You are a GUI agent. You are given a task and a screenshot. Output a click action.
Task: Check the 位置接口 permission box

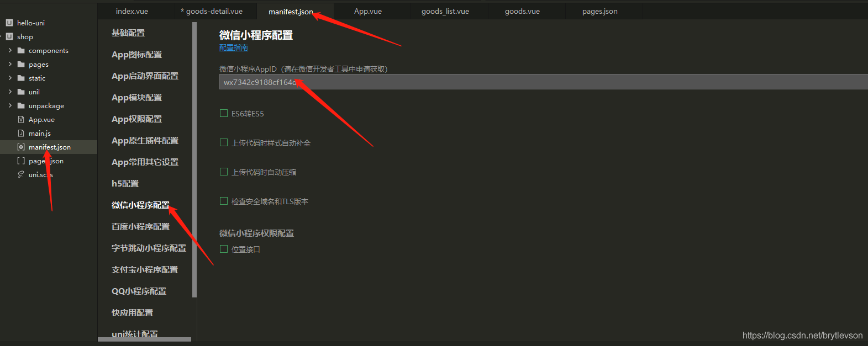[x=224, y=249]
